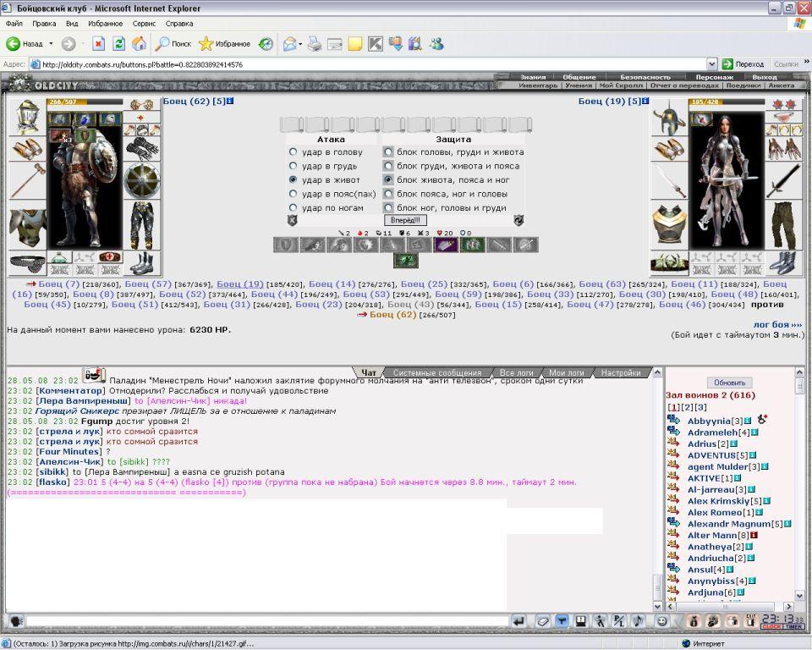Click the chat panel vertical scrollbar down arrow
Image resolution: width=812 pixels, height=650 pixels.
tap(658, 606)
